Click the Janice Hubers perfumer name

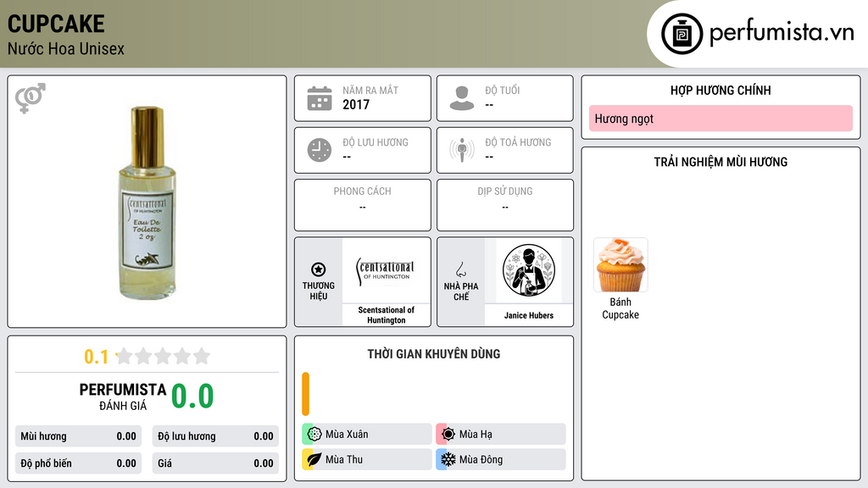pyautogui.click(x=529, y=315)
